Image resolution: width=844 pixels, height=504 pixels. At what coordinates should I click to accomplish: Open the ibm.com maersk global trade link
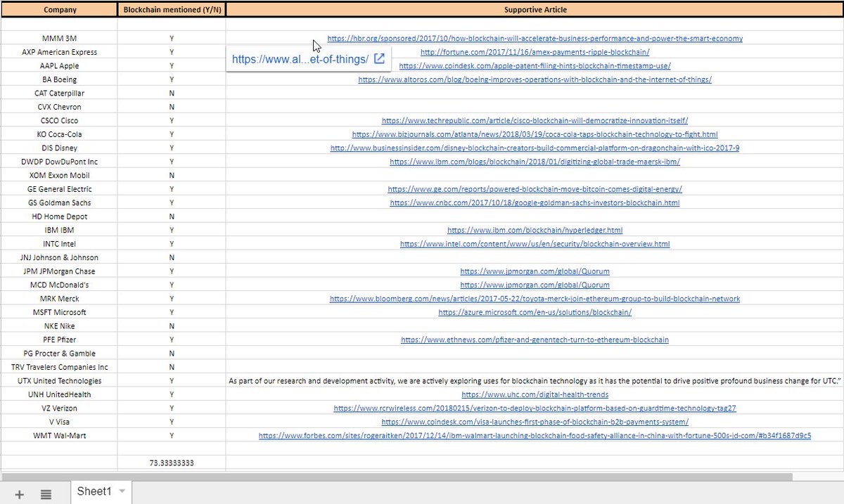pos(535,162)
